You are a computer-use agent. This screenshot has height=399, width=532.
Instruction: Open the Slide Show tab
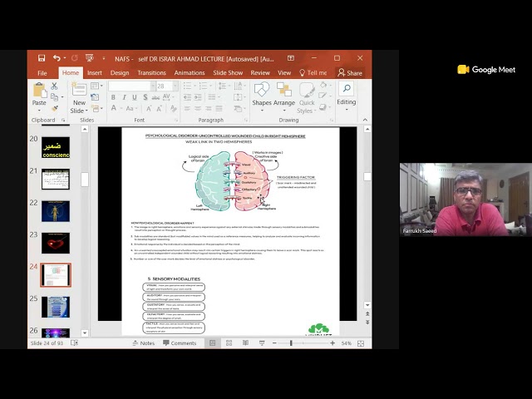coord(228,72)
